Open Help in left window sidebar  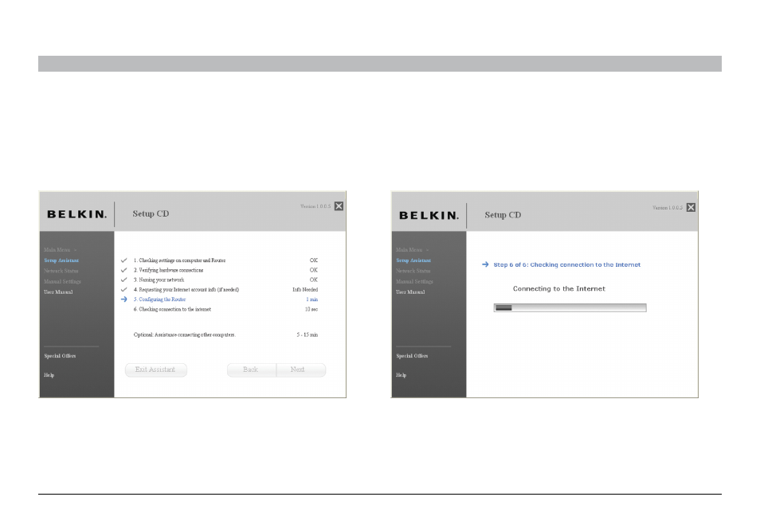pos(49,375)
